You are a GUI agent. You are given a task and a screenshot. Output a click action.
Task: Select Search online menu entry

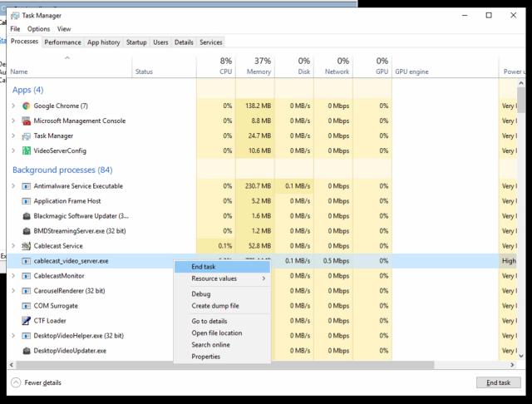coord(222,345)
